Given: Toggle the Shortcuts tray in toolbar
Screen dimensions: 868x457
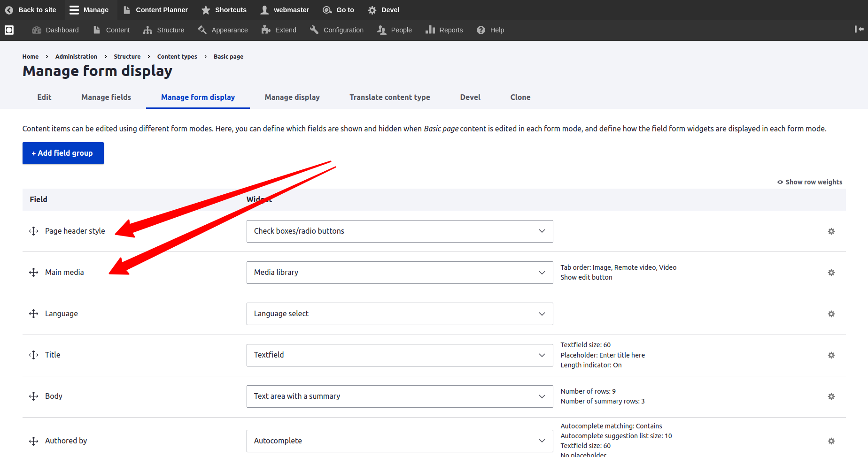Looking at the screenshot, I should pos(224,10).
